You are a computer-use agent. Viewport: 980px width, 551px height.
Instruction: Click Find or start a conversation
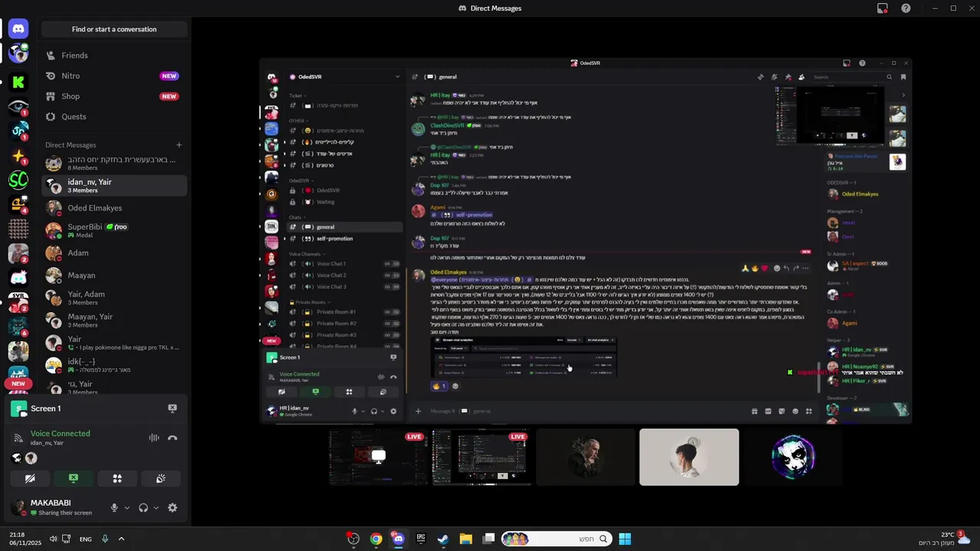tap(114, 29)
